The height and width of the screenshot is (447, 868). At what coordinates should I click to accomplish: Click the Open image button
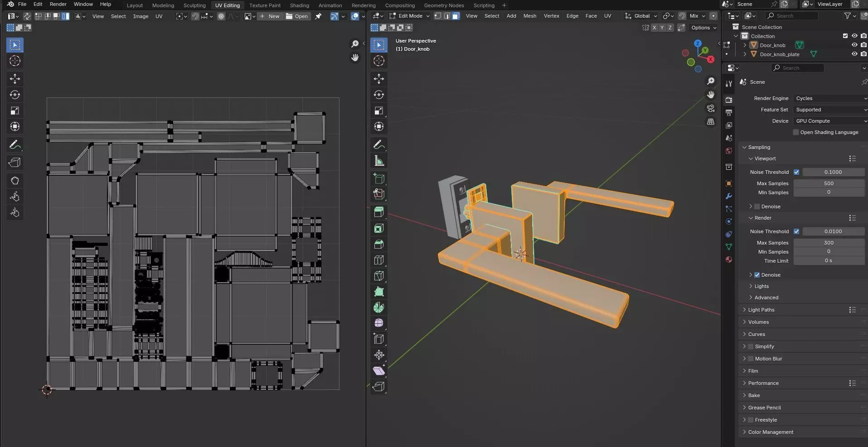tap(297, 16)
